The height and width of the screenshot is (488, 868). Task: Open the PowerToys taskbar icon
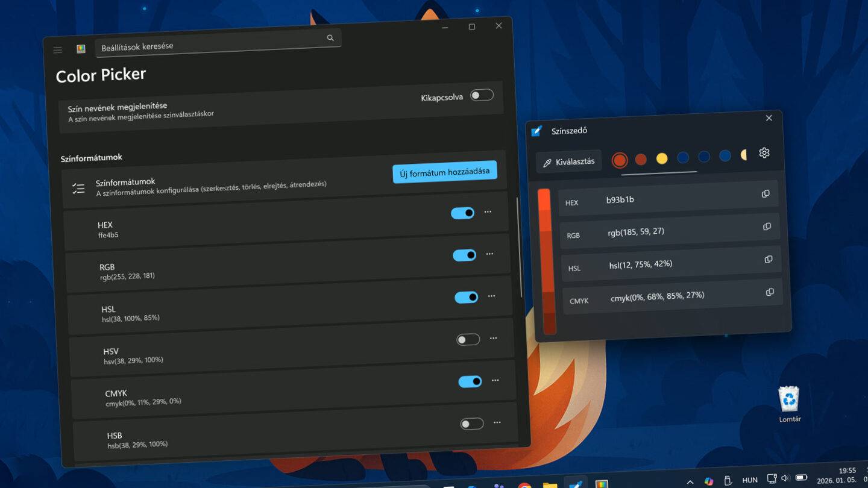(x=601, y=484)
